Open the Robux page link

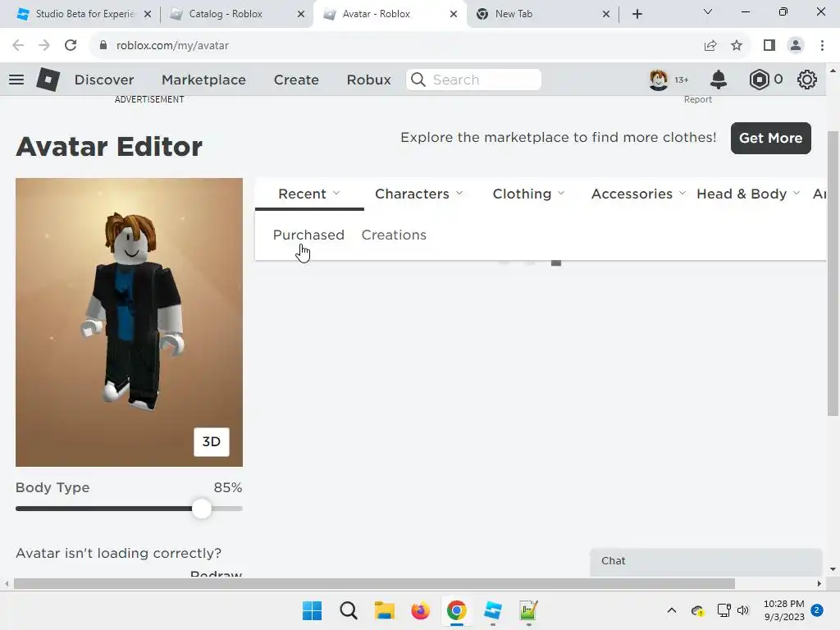[x=368, y=80]
